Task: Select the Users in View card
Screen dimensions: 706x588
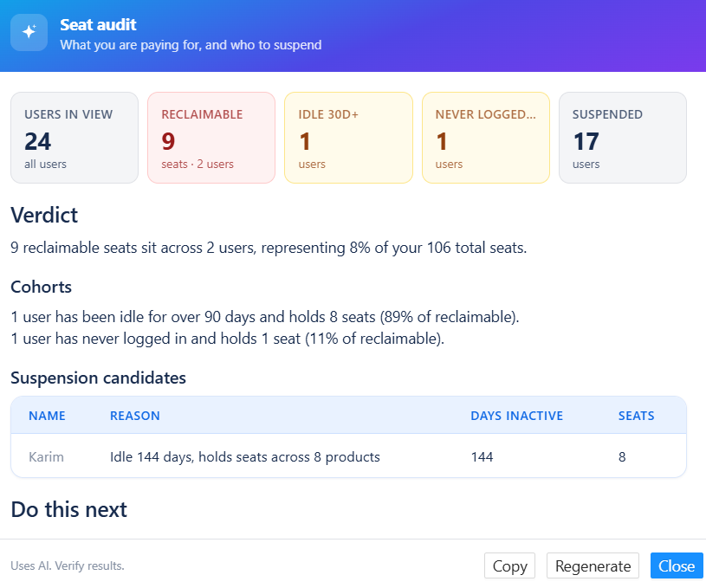Action: click(74, 138)
